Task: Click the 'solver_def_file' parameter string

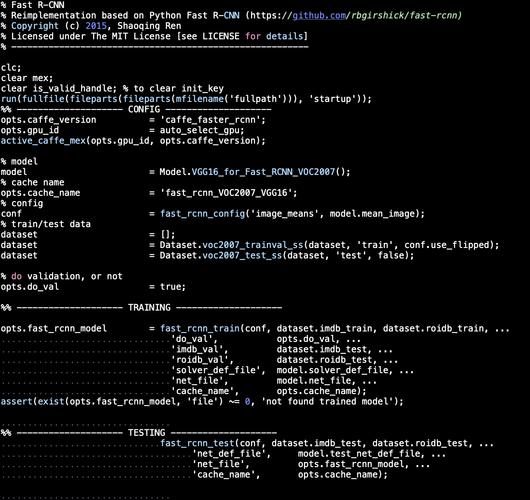Action: pyautogui.click(x=218, y=370)
